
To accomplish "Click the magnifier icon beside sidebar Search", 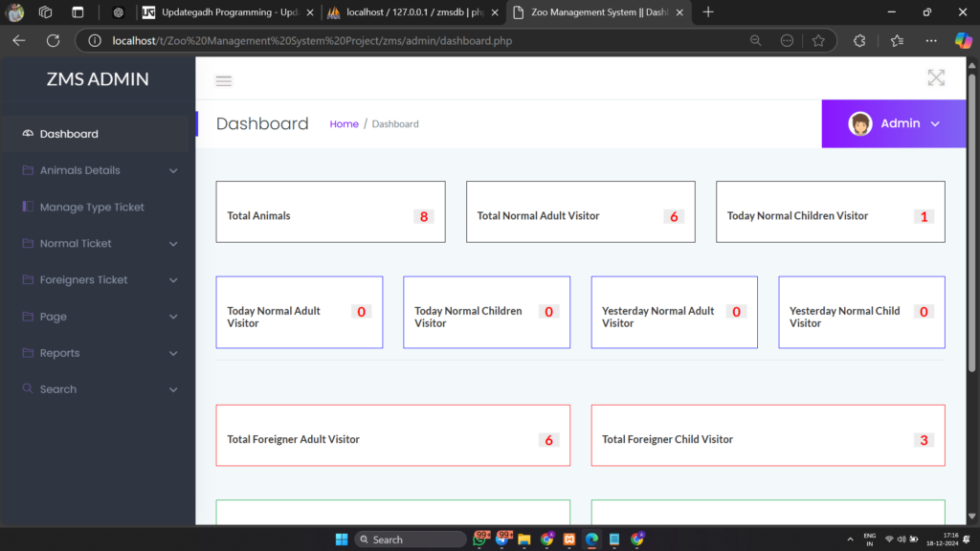I will [x=28, y=388].
